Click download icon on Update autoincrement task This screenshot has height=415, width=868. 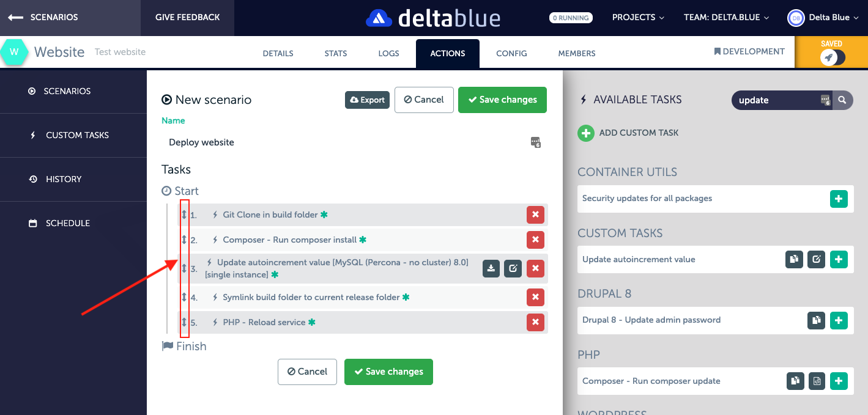pos(491,268)
